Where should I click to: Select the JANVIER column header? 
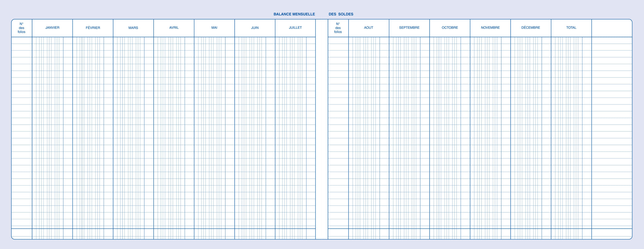pos(52,28)
